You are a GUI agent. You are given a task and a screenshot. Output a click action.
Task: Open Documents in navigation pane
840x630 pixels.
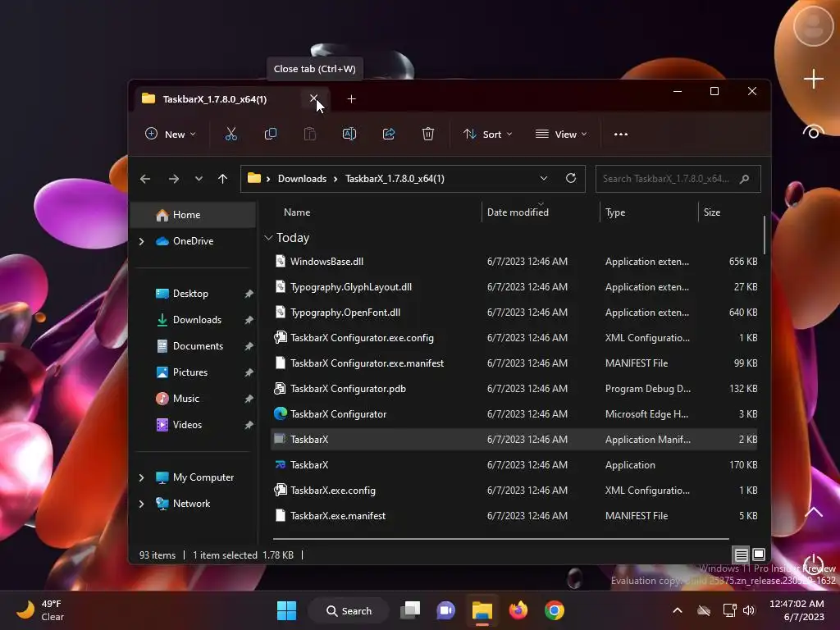point(198,346)
